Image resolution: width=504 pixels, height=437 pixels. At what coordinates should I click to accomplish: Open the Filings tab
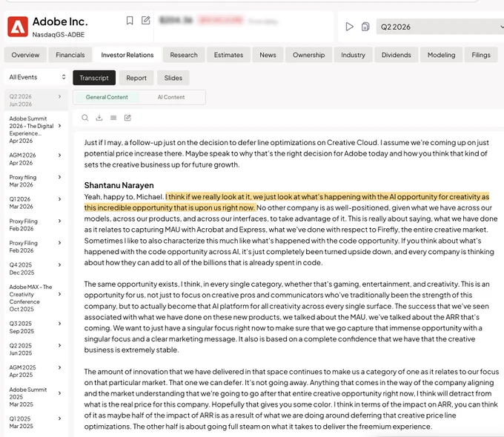(x=481, y=55)
